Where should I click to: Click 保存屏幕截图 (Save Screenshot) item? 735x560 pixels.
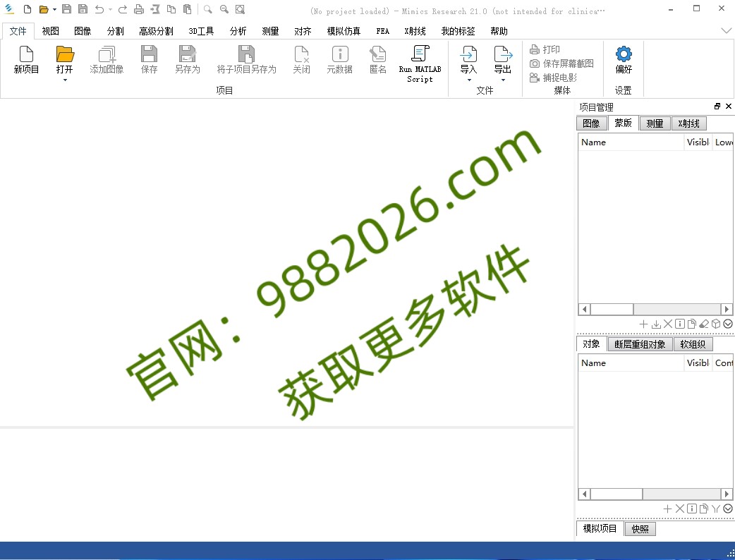point(561,63)
